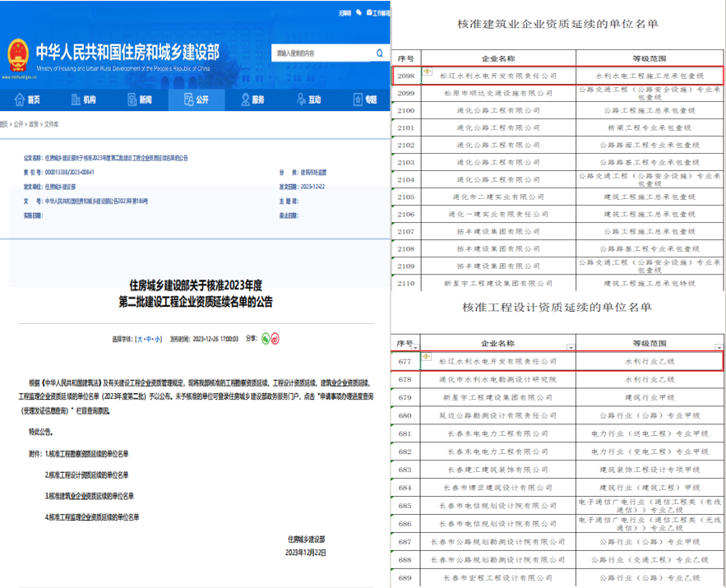Open the 文件库 breadcrumb link
Screen dimensions: 726x588
[x=51, y=124]
